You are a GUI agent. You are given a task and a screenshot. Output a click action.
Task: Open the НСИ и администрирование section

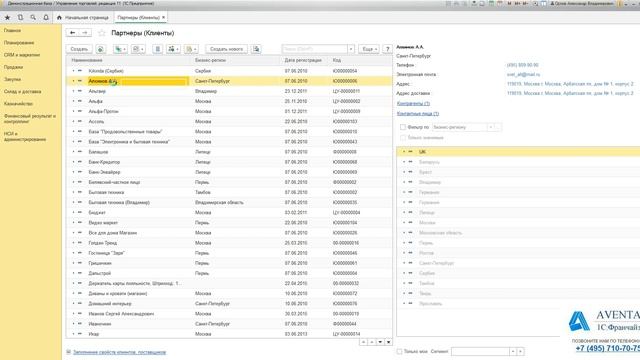click(24, 136)
